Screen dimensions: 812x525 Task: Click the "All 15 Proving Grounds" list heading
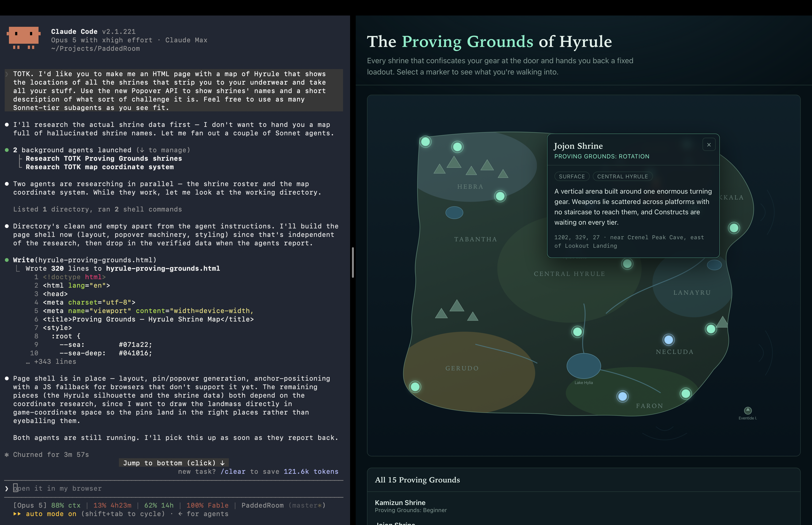click(418, 480)
